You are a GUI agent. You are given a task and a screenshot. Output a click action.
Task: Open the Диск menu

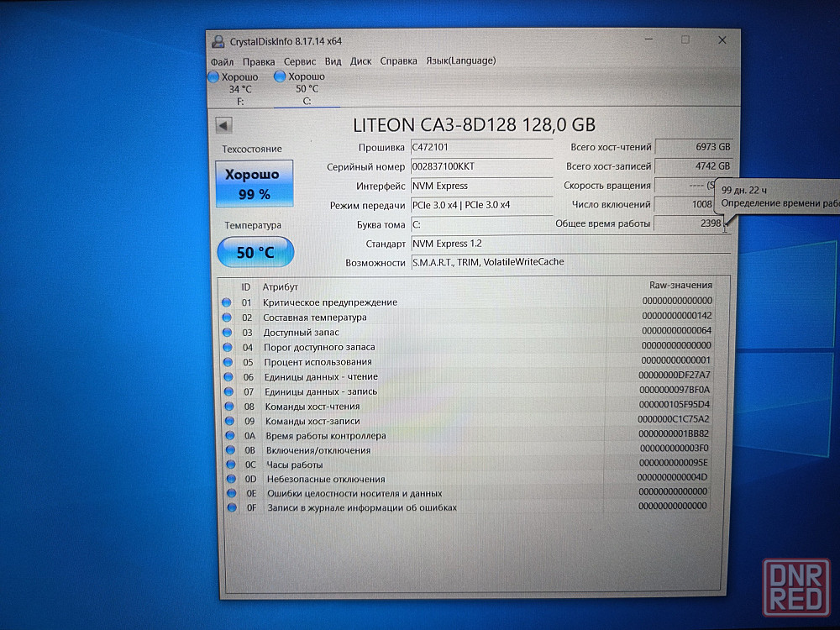tap(360, 61)
